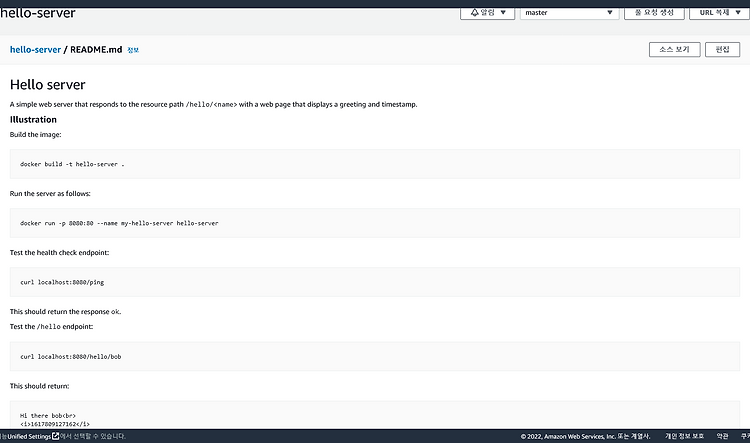Open the 개인 정보 보호 footer link
This screenshot has width=750, height=443.
684,436
